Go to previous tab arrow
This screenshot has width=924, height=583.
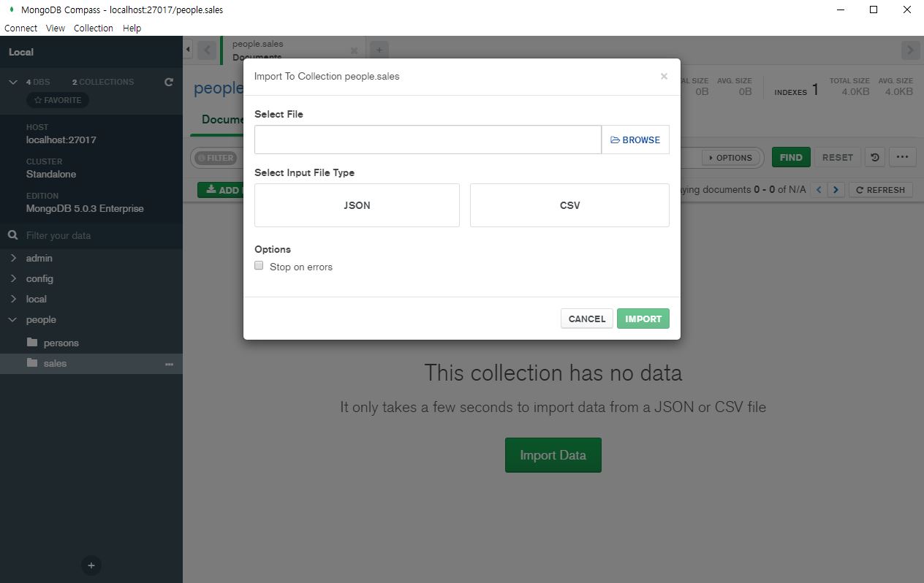(206, 50)
